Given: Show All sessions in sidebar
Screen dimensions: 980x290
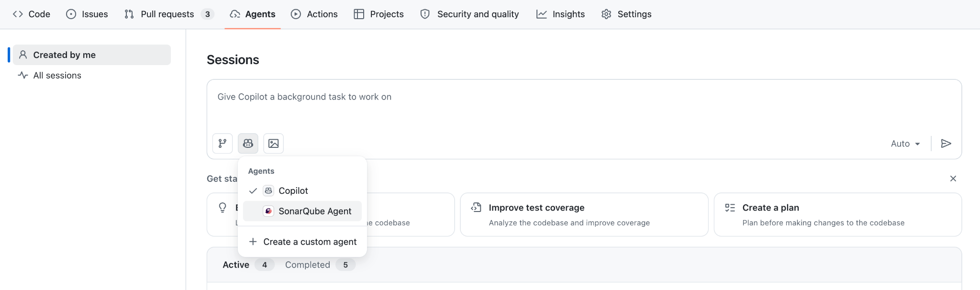Looking at the screenshot, I should 91,75.
